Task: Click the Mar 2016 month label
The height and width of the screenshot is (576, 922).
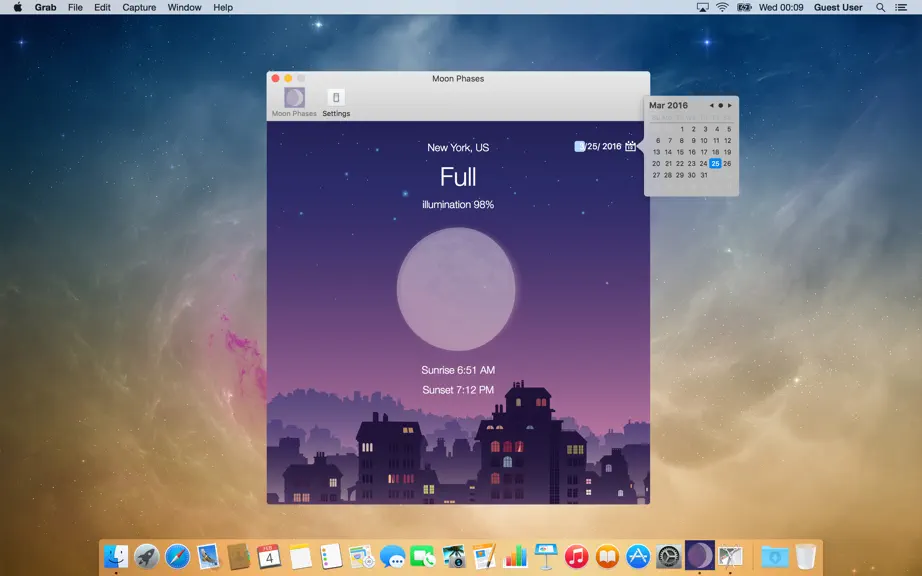Action: click(x=668, y=105)
